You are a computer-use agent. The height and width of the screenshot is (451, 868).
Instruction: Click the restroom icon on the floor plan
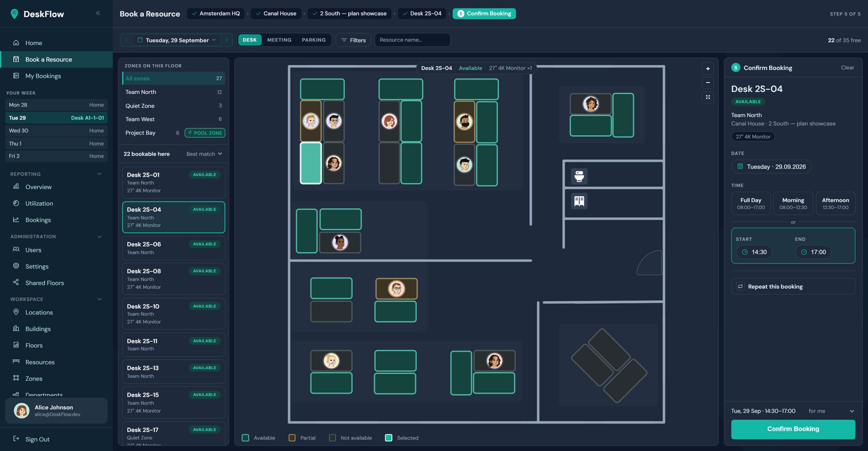coord(579,176)
